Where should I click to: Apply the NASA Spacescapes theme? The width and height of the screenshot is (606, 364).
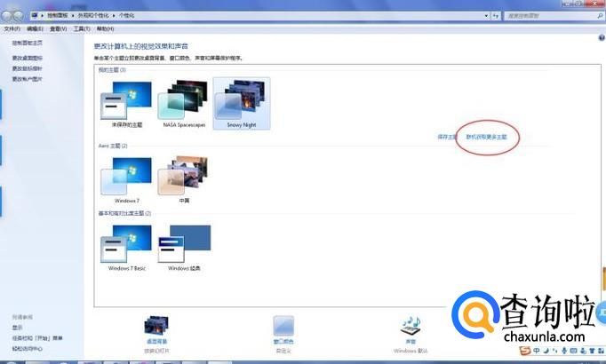point(184,104)
